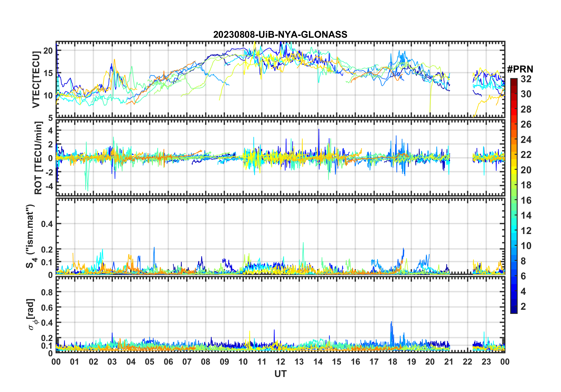Click inside the ROT plot panel
Viewport: 561px width, 392px height.
(280, 158)
